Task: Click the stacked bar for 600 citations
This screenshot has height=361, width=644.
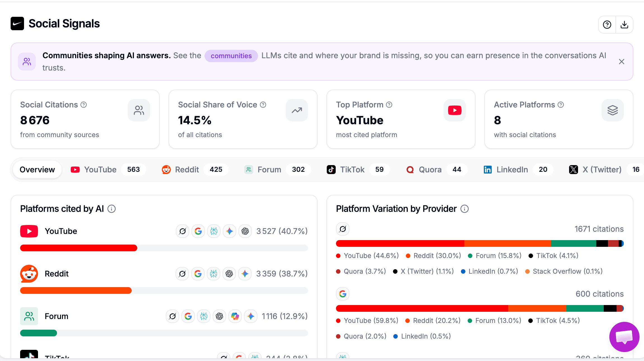Action: tap(480, 308)
